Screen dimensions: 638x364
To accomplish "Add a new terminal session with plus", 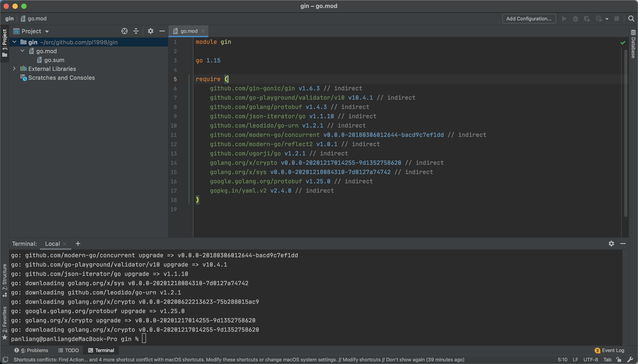I will pyautogui.click(x=78, y=244).
